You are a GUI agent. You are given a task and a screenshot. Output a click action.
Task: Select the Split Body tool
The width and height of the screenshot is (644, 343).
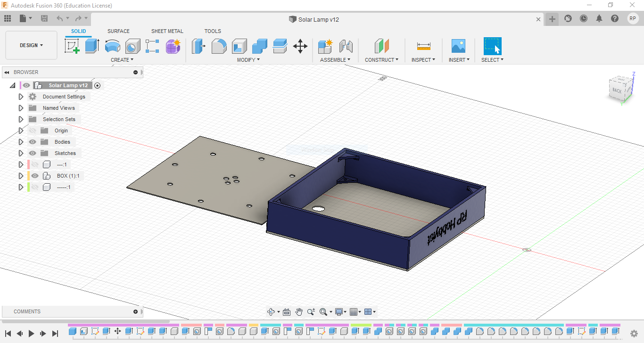point(280,46)
